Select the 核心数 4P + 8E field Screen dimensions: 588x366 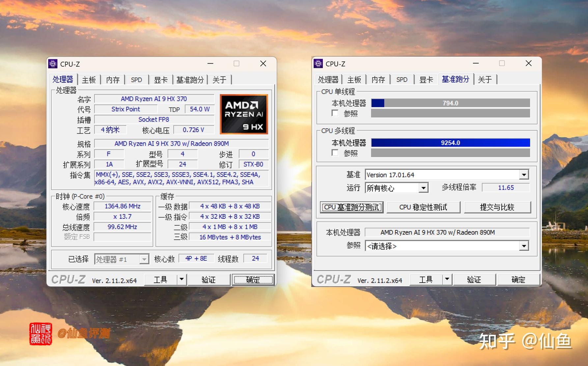tap(196, 258)
